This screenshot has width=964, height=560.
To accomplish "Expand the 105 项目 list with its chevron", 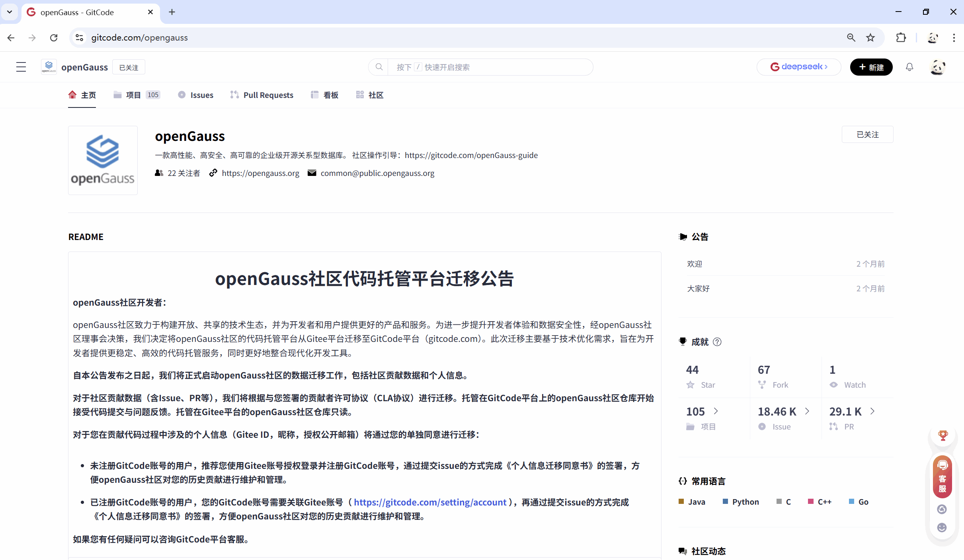I will click(x=716, y=412).
